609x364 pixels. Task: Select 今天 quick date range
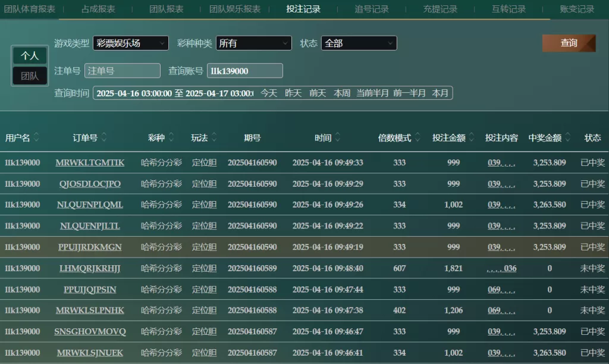(269, 93)
